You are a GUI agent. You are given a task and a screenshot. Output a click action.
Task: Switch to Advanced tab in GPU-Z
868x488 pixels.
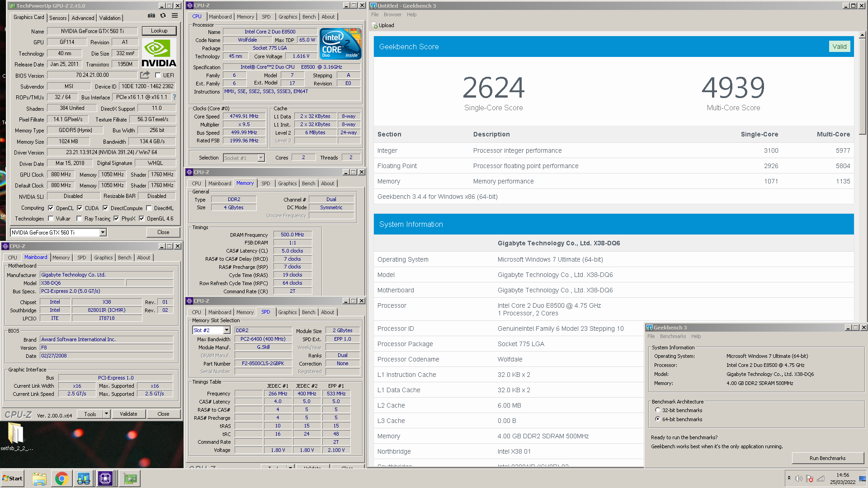pyautogui.click(x=83, y=18)
